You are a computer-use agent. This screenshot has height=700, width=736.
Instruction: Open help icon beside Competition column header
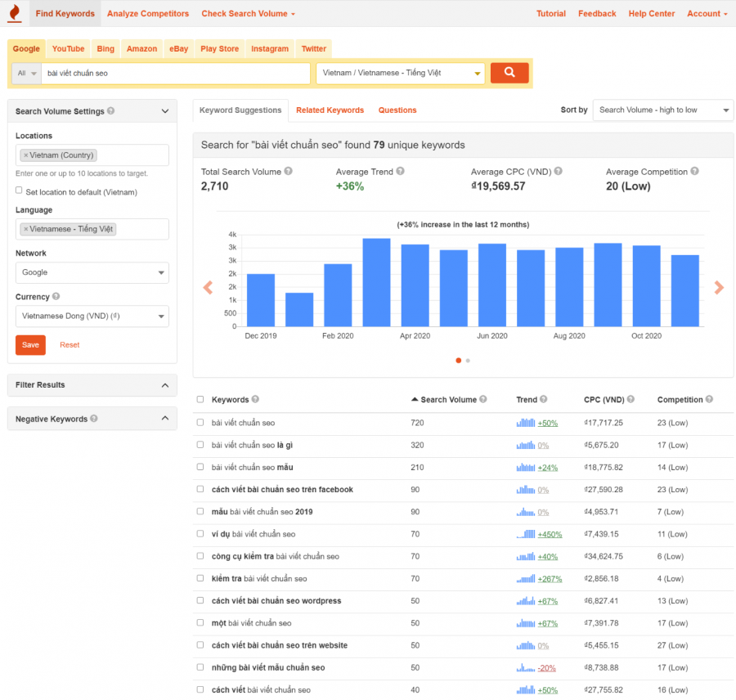pyautogui.click(x=709, y=399)
